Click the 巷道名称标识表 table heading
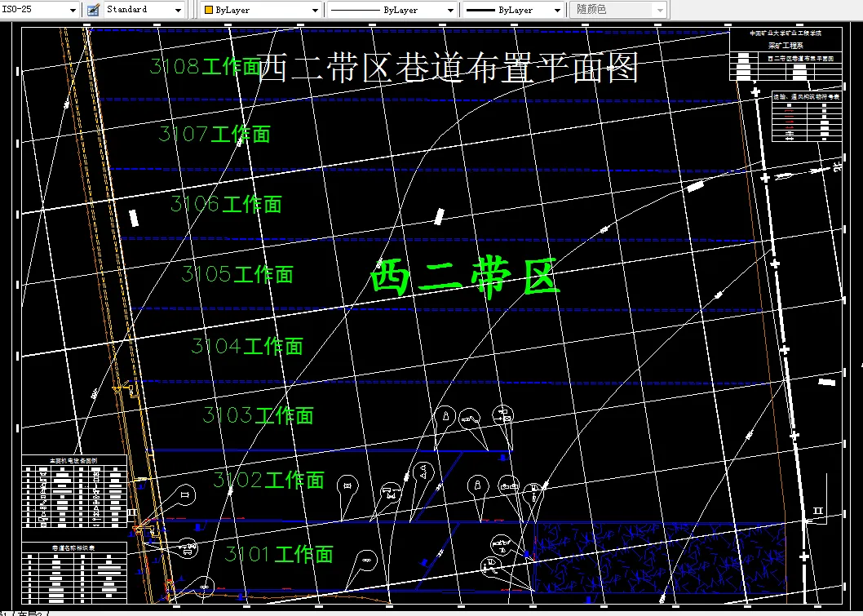 [73, 547]
